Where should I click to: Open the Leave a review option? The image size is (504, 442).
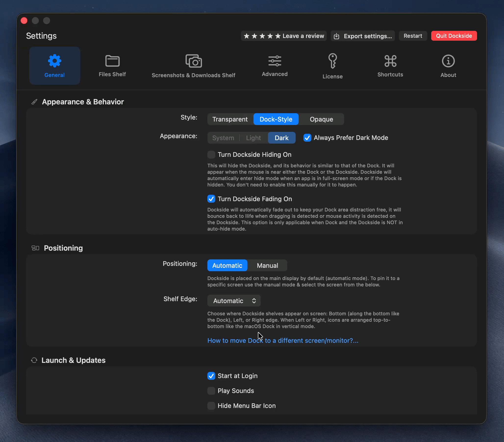click(284, 36)
